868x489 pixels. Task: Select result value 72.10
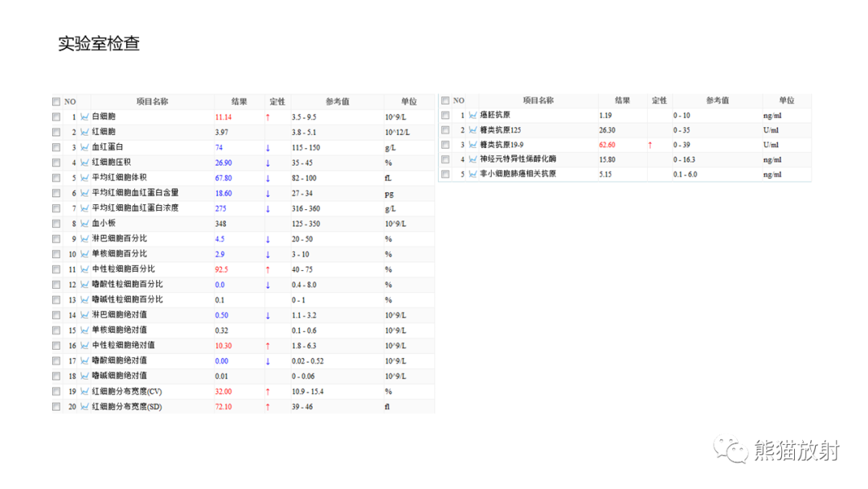(x=223, y=406)
